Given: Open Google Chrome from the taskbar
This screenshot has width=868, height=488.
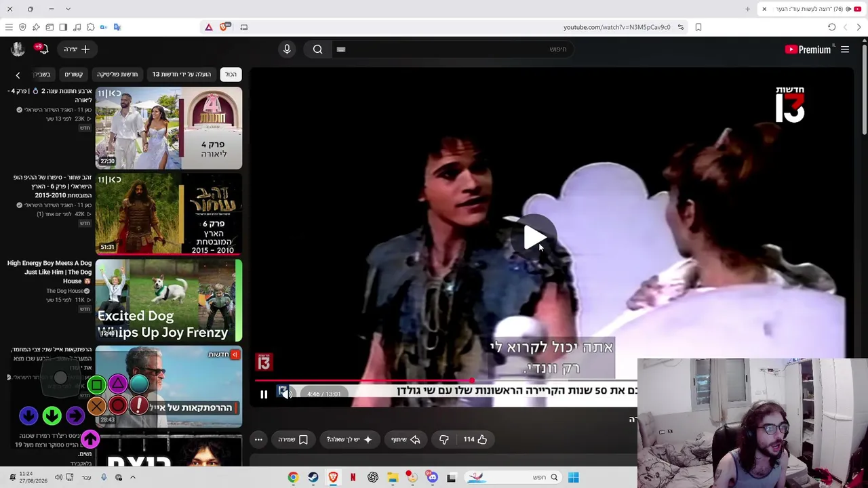Looking at the screenshot, I should tap(293, 477).
